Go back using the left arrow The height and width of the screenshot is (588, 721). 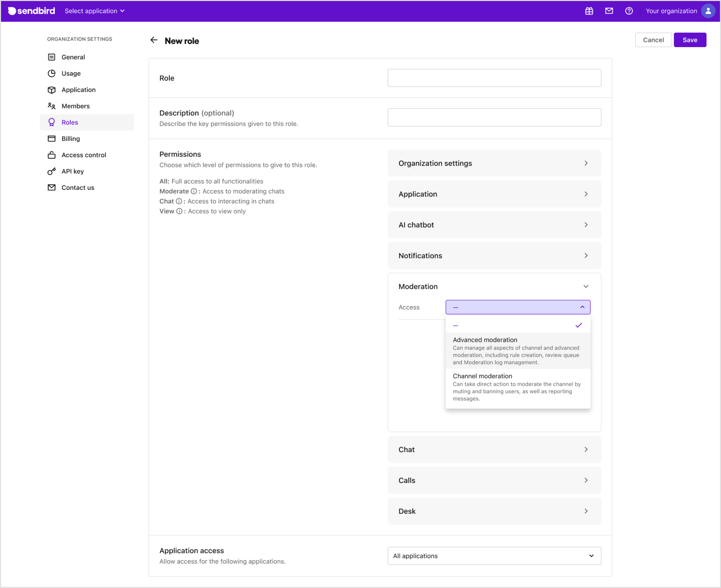point(154,40)
